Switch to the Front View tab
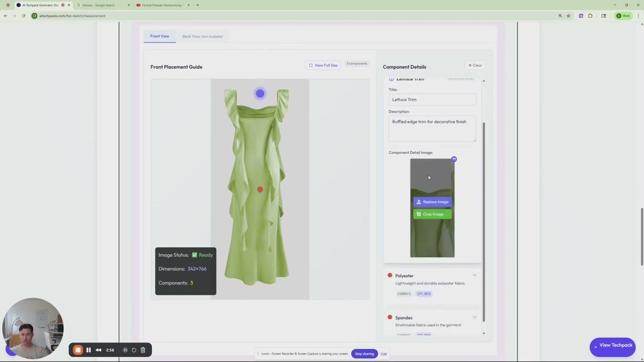 [159, 36]
